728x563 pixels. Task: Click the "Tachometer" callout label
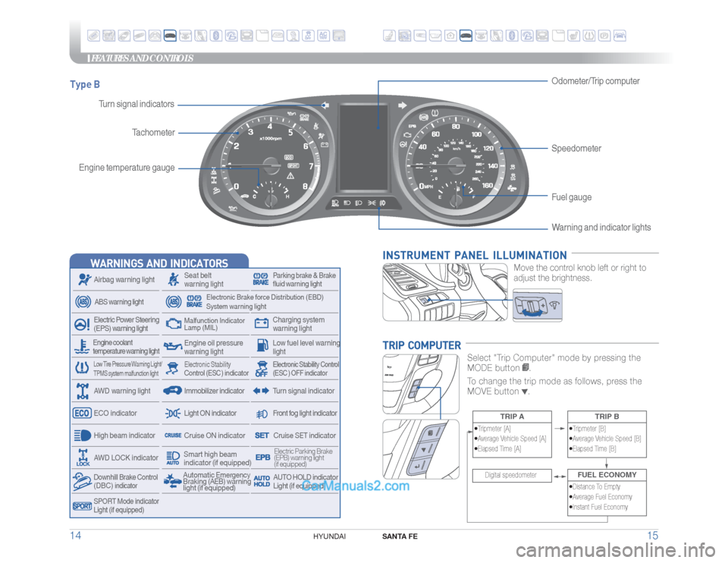click(x=153, y=132)
